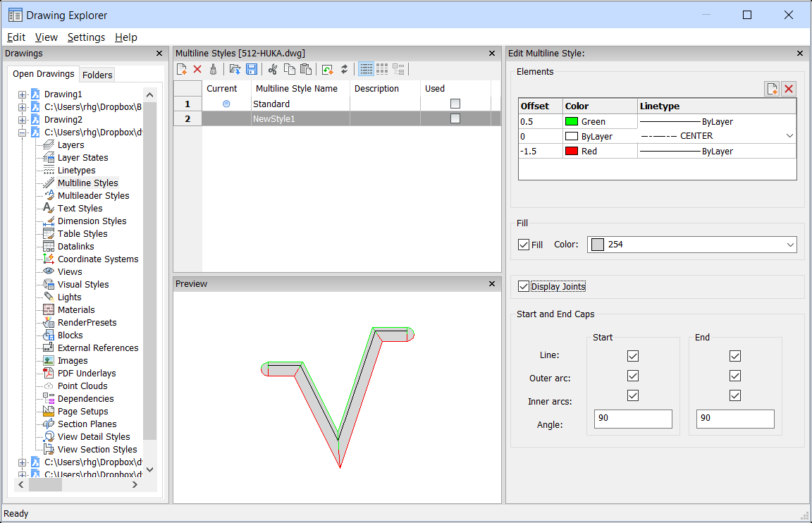
Task: Switch to Icon view in styles toolbar
Action: pyautogui.click(x=382, y=69)
